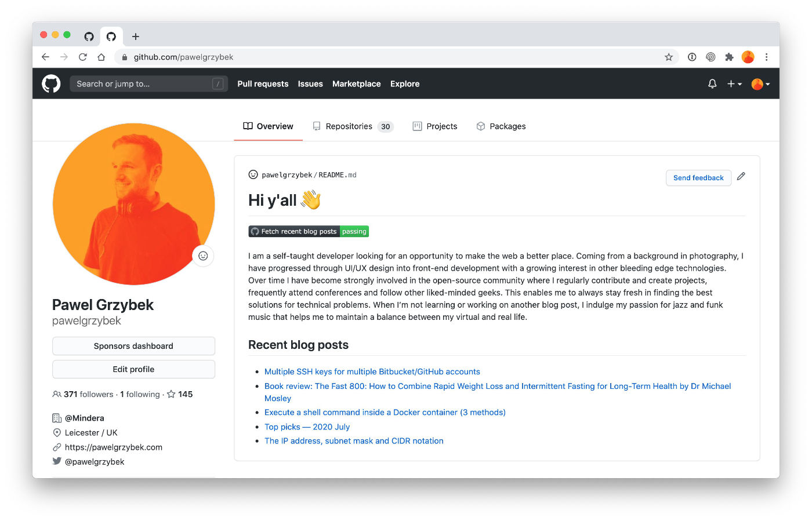The image size is (812, 521).
Task: Set a status using the smiley on the avatar
Action: (x=202, y=256)
